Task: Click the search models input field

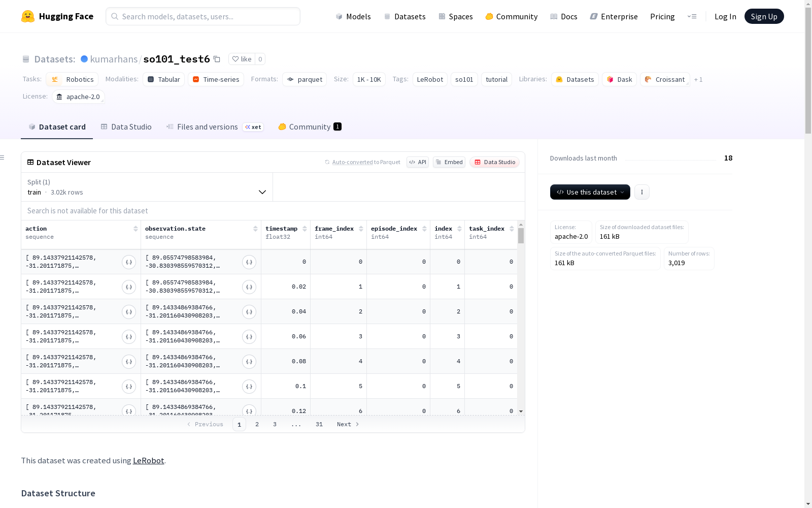Action: (203, 16)
